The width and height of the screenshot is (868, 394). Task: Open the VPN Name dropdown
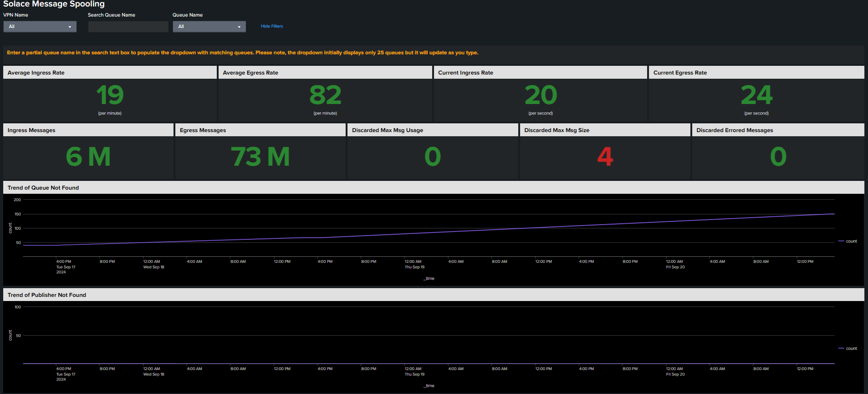40,27
